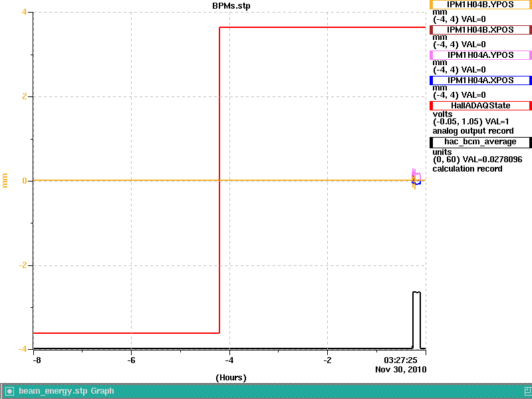The height and width of the screenshot is (399, 532).
Task: Click the (Hours) x-axis label
Action: click(x=231, y=378)
